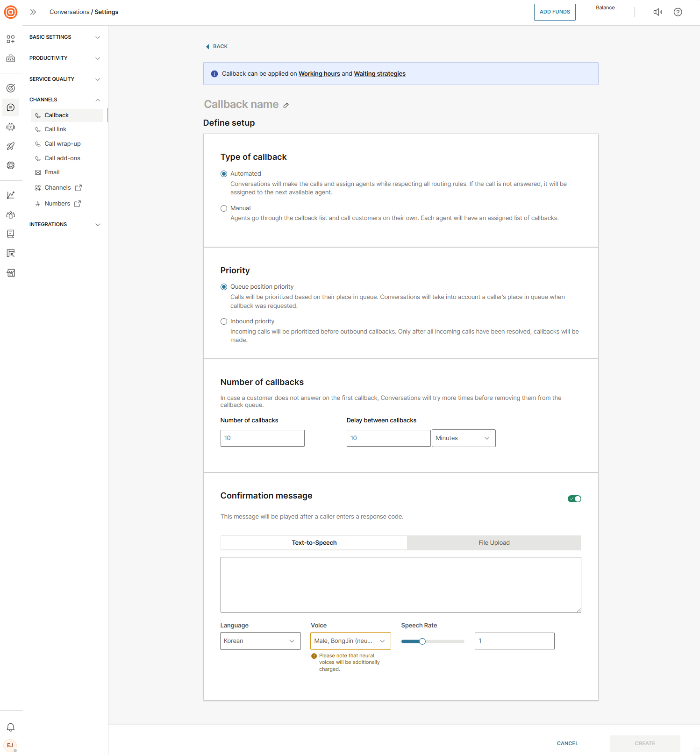The image size is (700, 755).
Task: Open the notifications bell icon
Action: click(x=11, y=727)
